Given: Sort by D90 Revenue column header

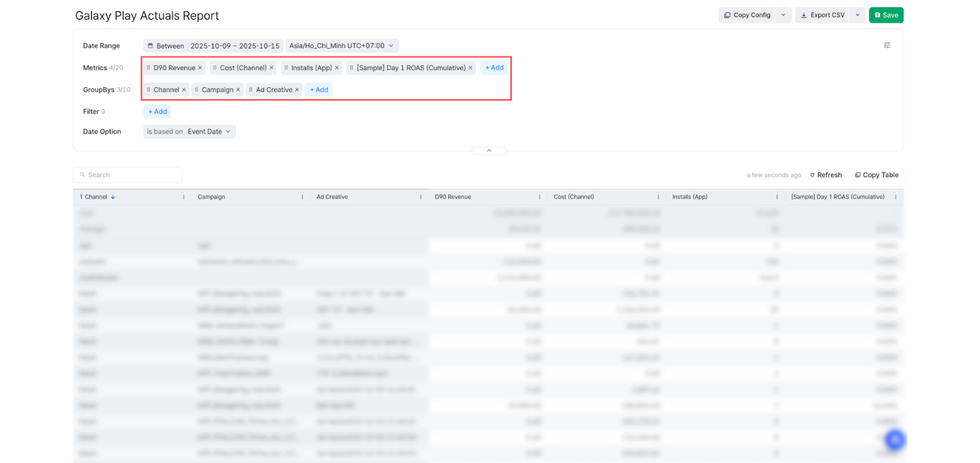Looking at the screenshot, I should (x=453, y=197).
